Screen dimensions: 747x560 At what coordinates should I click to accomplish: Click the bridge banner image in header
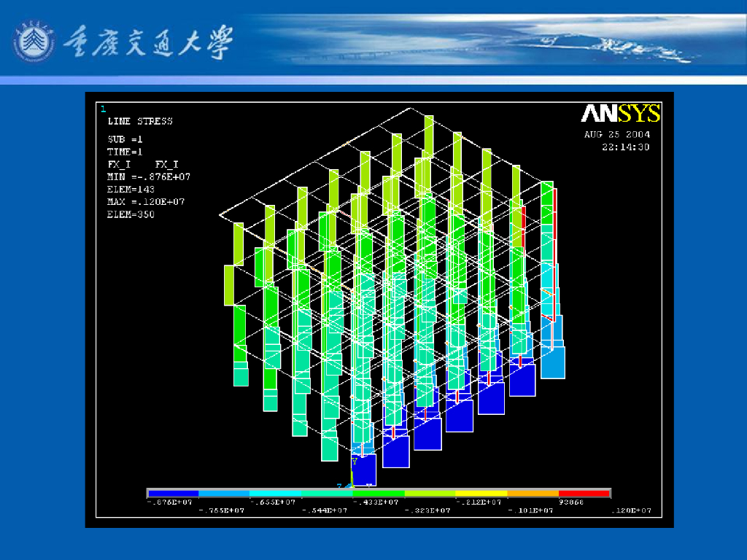tap(491, 41)
